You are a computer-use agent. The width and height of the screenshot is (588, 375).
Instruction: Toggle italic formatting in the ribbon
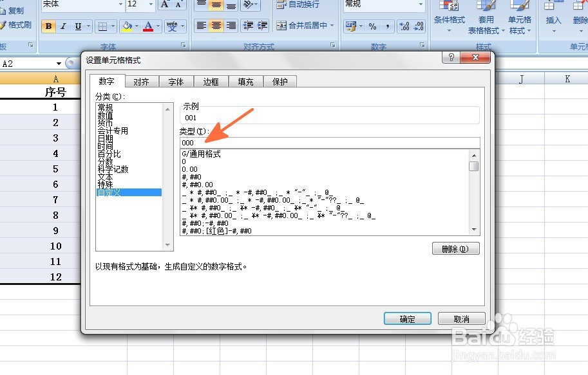(63, 26)
